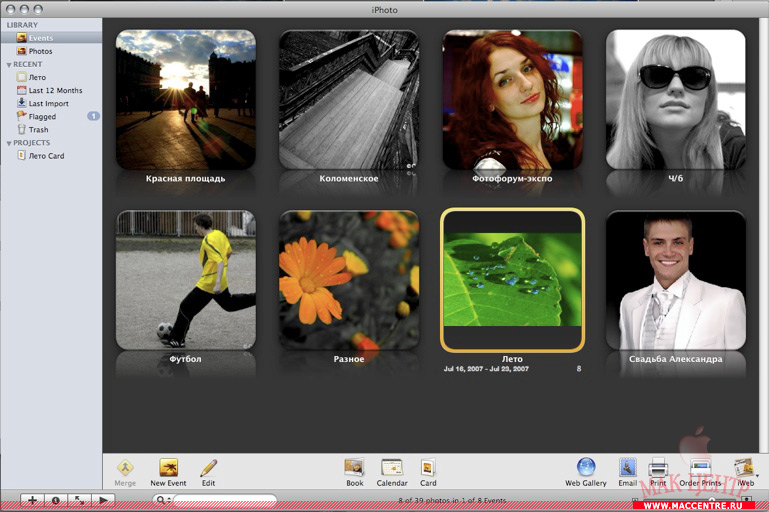
Task: Click the add (+) button
Action: (x=32, y=500)
